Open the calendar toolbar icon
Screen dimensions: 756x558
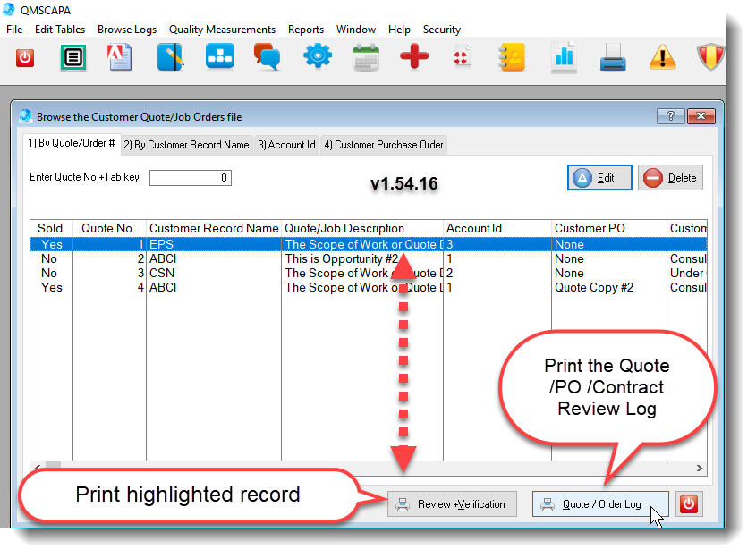point(366,55)
